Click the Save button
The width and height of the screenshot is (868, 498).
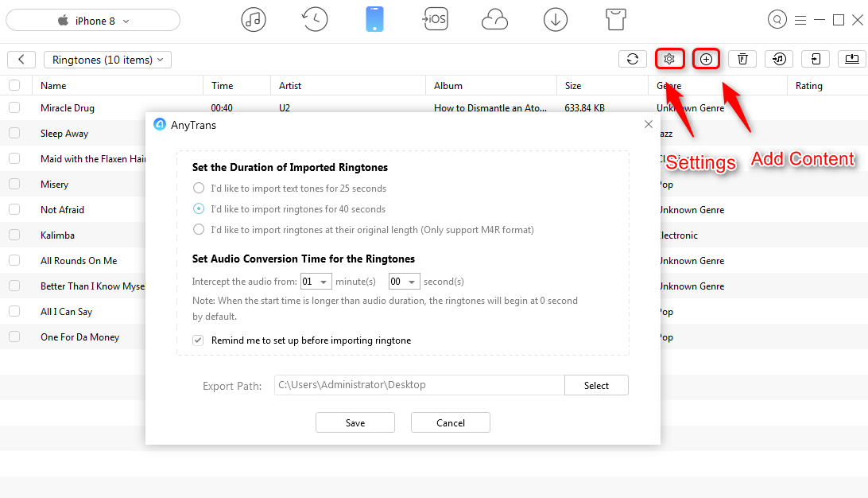pyautogui.click(x=355, y=422)
